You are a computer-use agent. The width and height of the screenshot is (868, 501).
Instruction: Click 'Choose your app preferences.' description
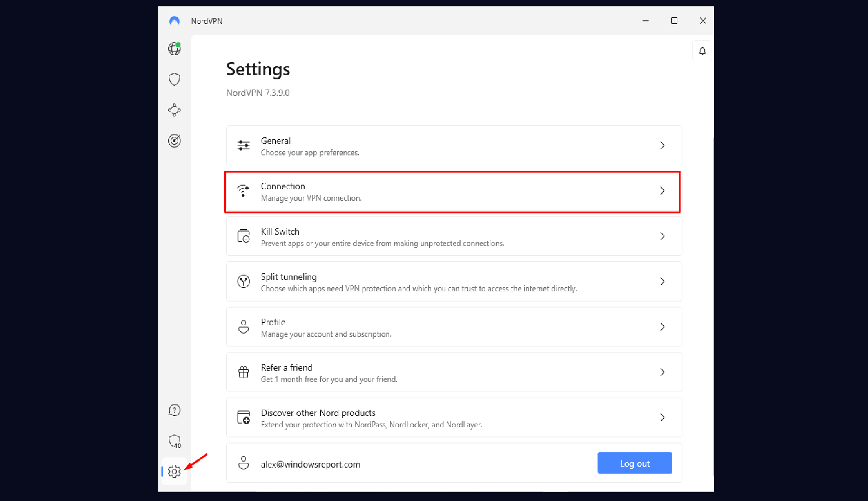point(310,153)
